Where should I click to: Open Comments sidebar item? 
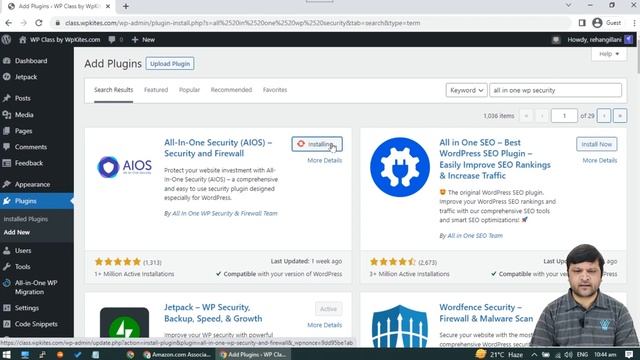point(31,147)
